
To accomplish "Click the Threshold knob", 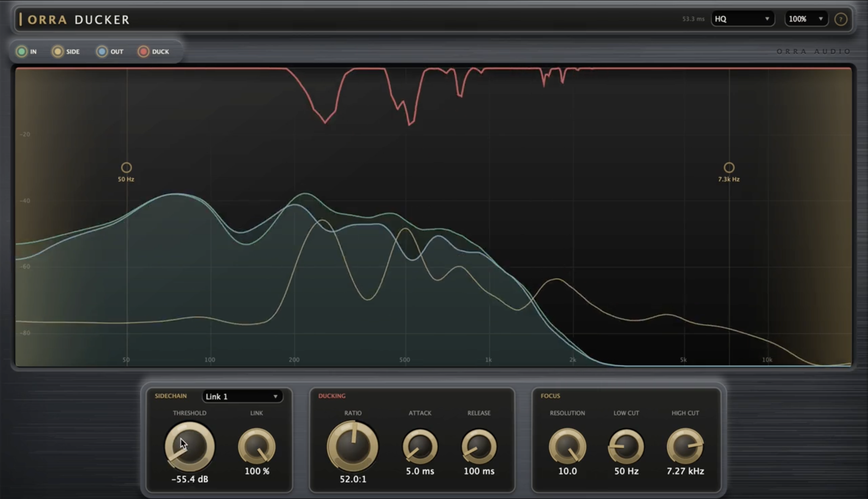I will (x=190, y=446).
